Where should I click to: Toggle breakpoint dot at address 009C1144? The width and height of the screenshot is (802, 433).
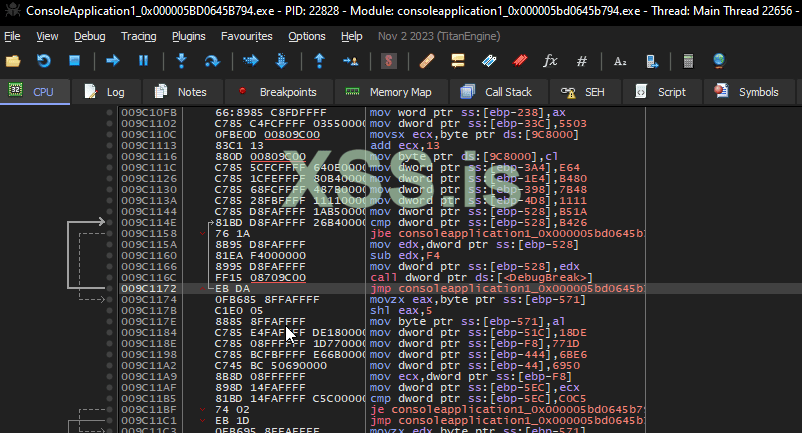tap(109, 212)
